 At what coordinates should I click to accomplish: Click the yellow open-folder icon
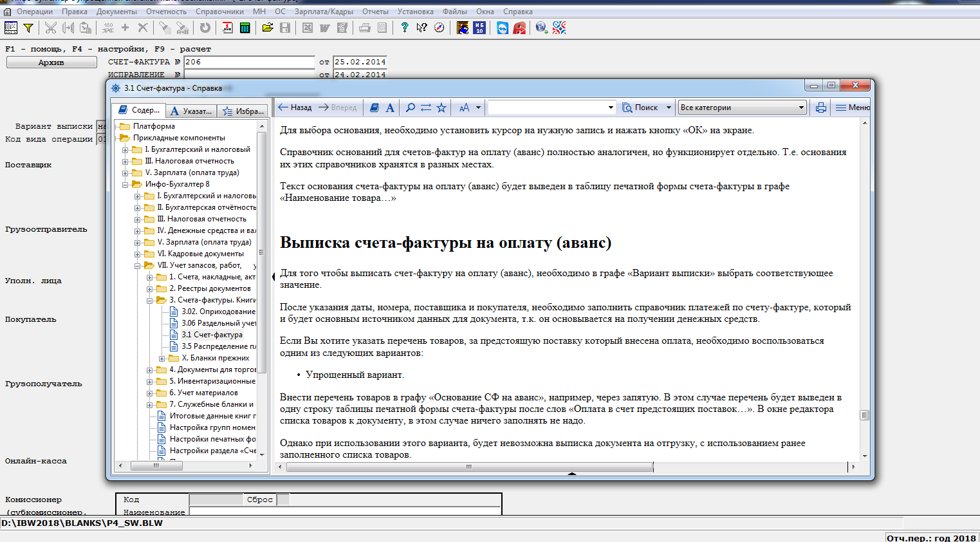coord(268,28)
